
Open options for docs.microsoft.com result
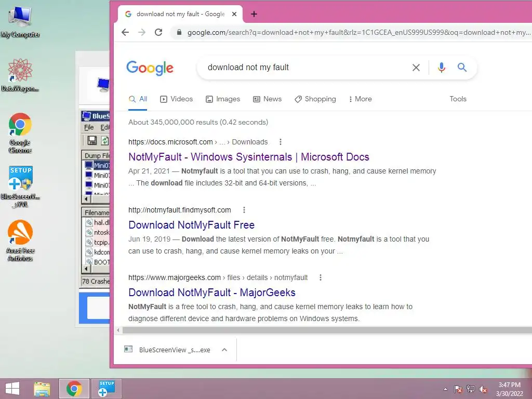280,142
